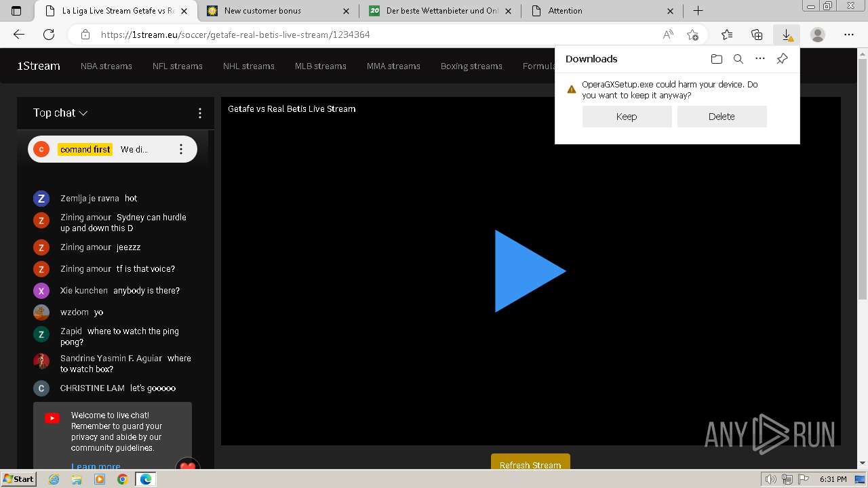Select chat message 'anybody is there?'
The width and height of the screenshot is (868, 488).
point(146,291)
